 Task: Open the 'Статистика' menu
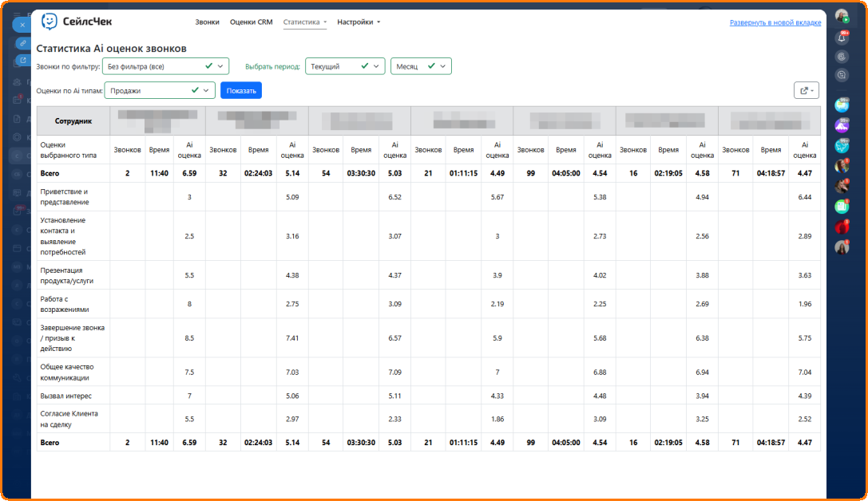pos(305,22)
